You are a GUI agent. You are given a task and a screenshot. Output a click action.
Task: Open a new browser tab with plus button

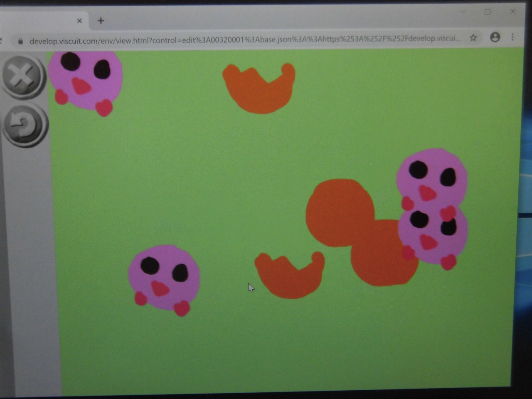(101, 21)
